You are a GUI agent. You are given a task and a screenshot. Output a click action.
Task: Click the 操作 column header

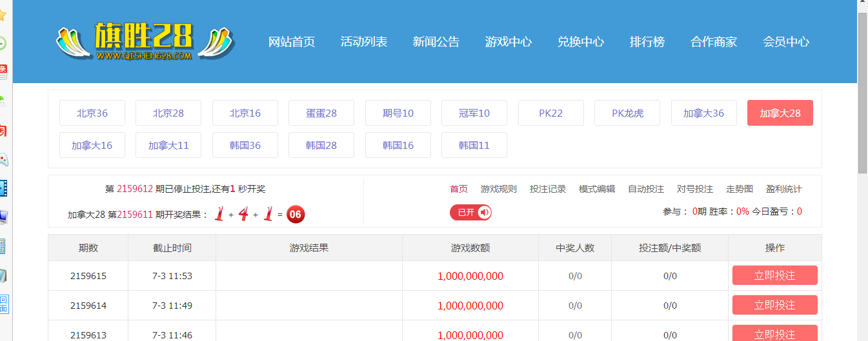tap(775, 248)
